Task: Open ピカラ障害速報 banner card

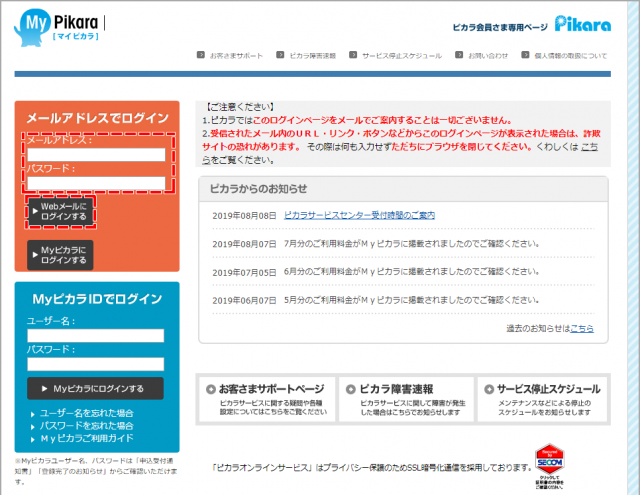Action: (x=406, y=399)
